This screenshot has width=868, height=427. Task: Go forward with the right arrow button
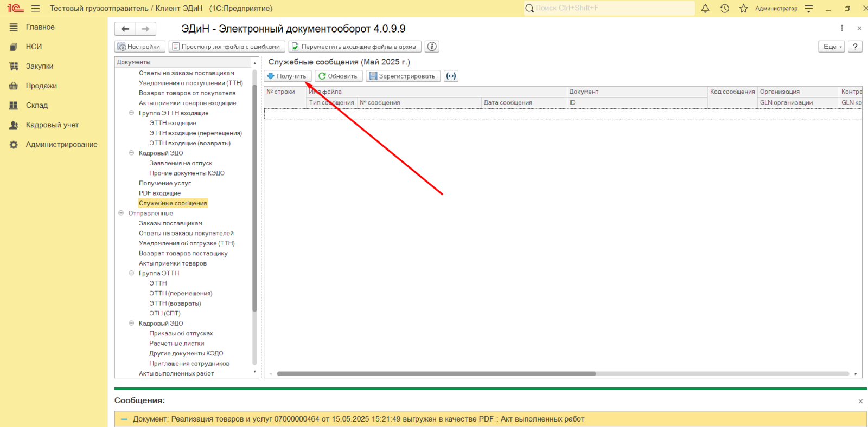[145, 29]
